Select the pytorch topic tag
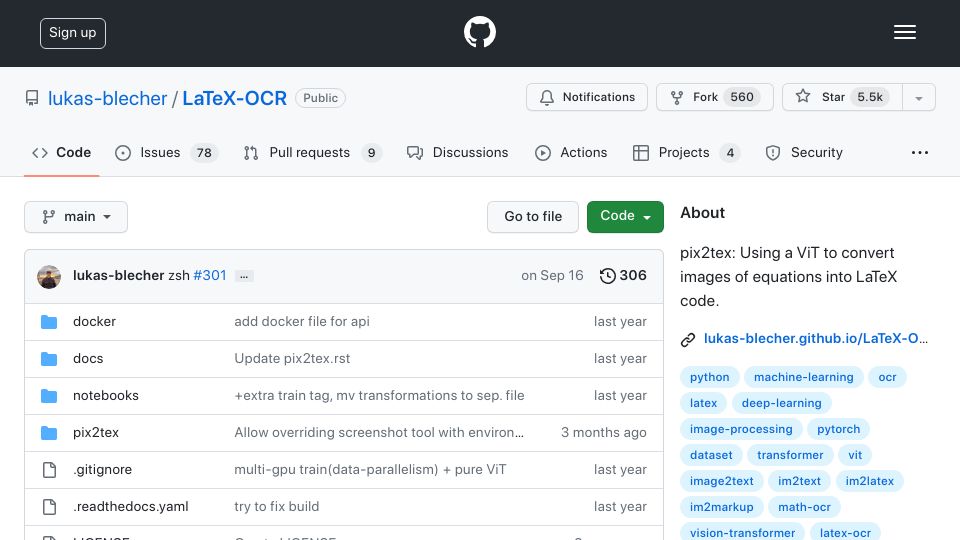The height and width of the screenshot is (540, 960). coord(838,429)
